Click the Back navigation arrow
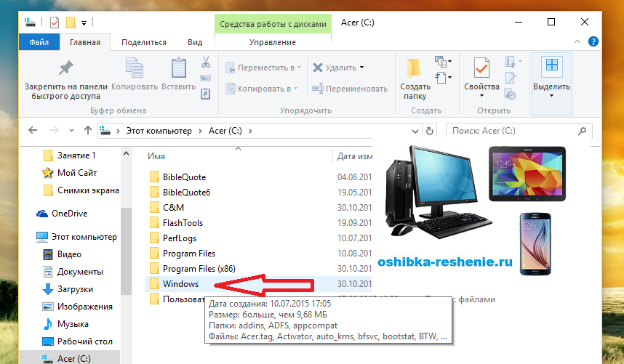 33,130
